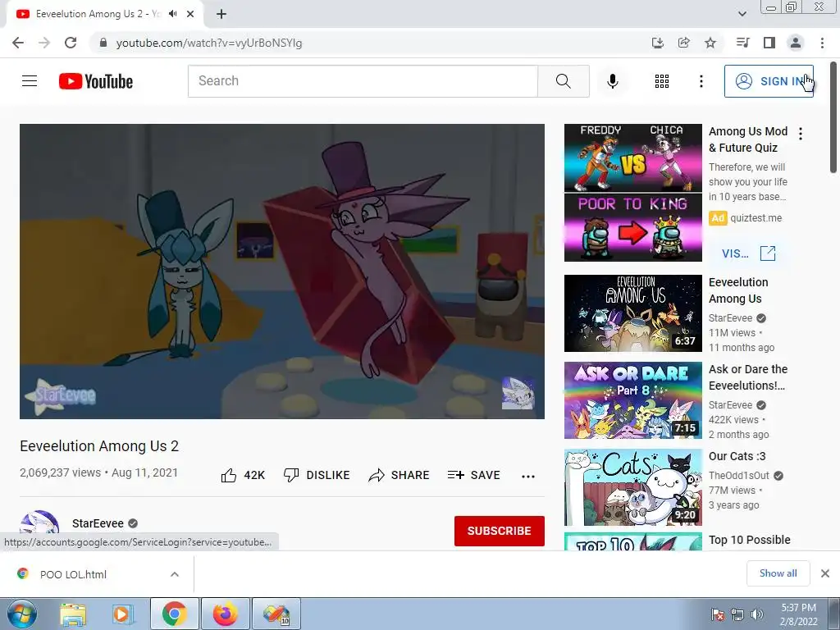
Task: Visit the quiztest.me ad site
Action: (x=748, y=253)
